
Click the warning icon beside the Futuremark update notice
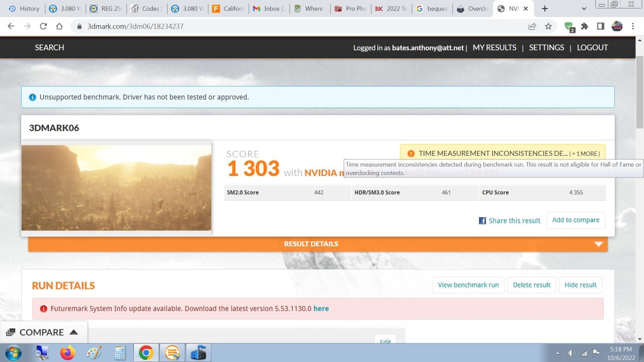pos(44,308)
